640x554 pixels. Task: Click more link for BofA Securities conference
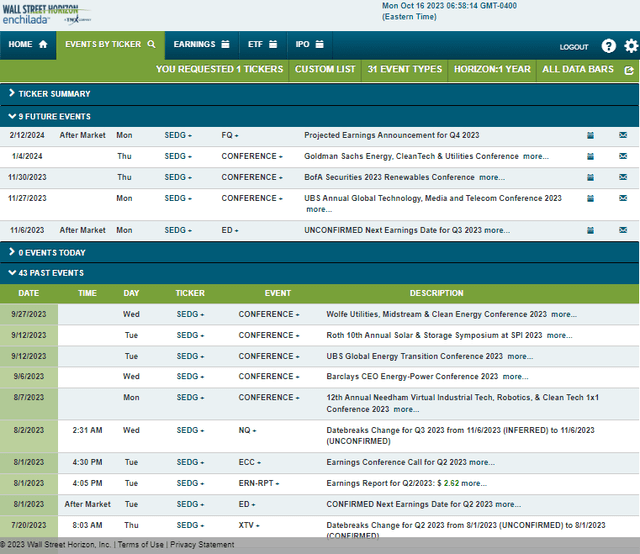(x=492, y=177)
